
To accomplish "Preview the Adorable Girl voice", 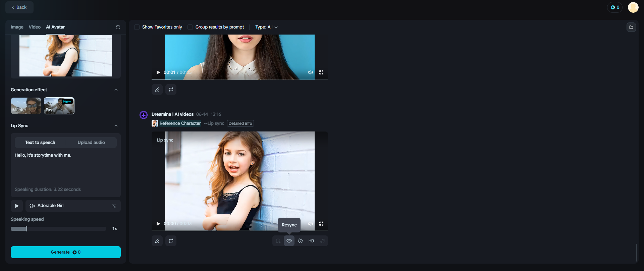I will tap(17, 206).
